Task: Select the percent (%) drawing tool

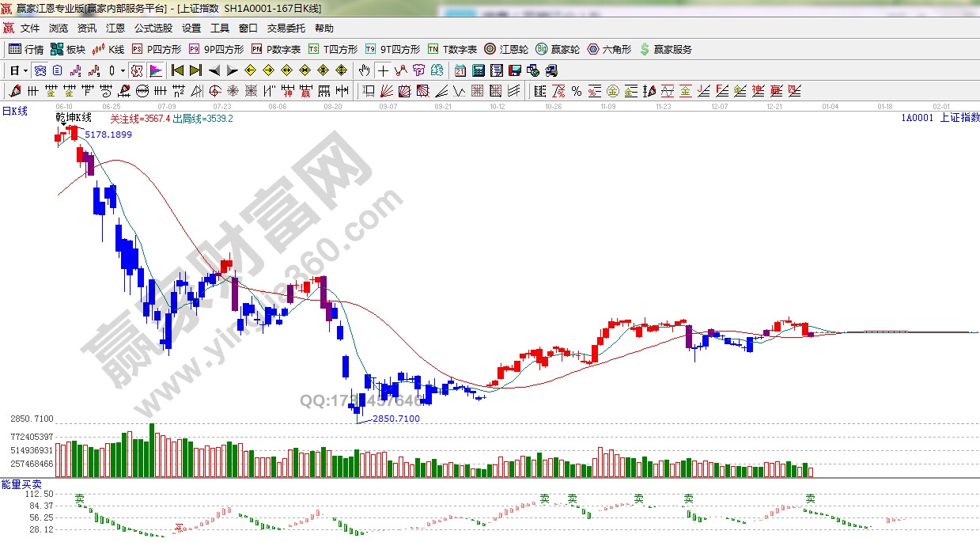Action: 577,91
